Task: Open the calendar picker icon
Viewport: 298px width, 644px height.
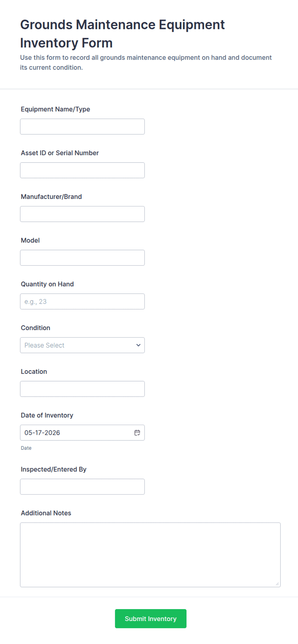Action: [137, 433]
